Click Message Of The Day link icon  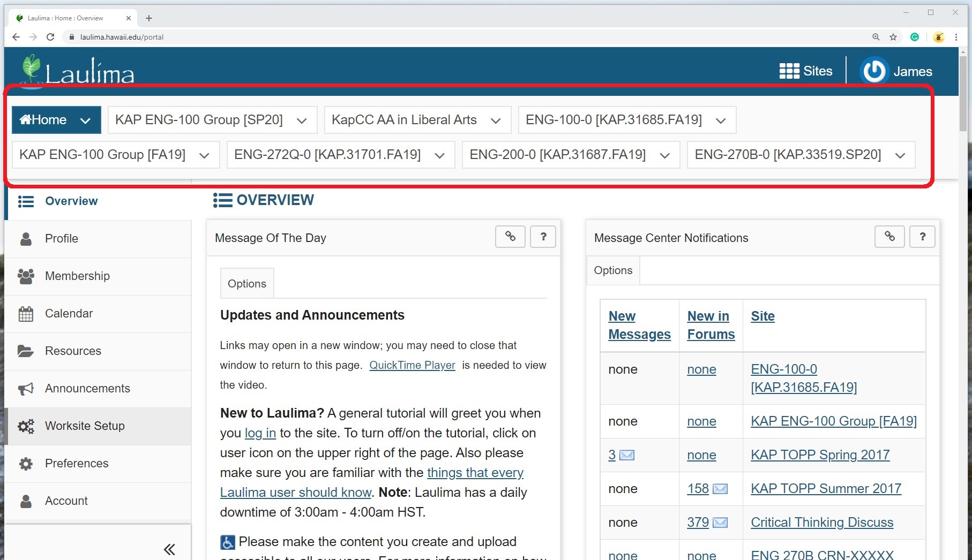pyautogui.click(x=510, y=237)
